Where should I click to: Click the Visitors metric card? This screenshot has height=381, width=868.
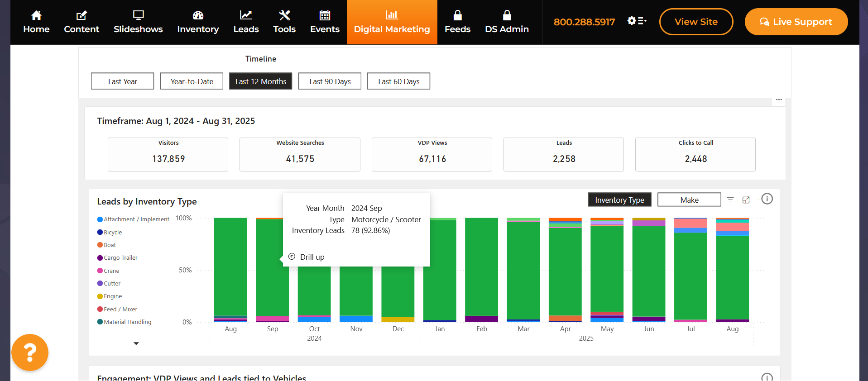[x=168, y=154]
